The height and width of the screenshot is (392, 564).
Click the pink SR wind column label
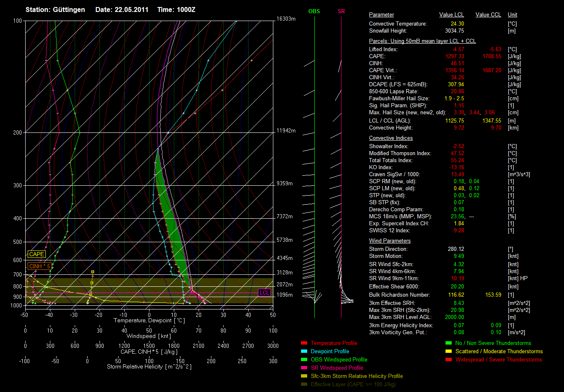click(341, 12)
